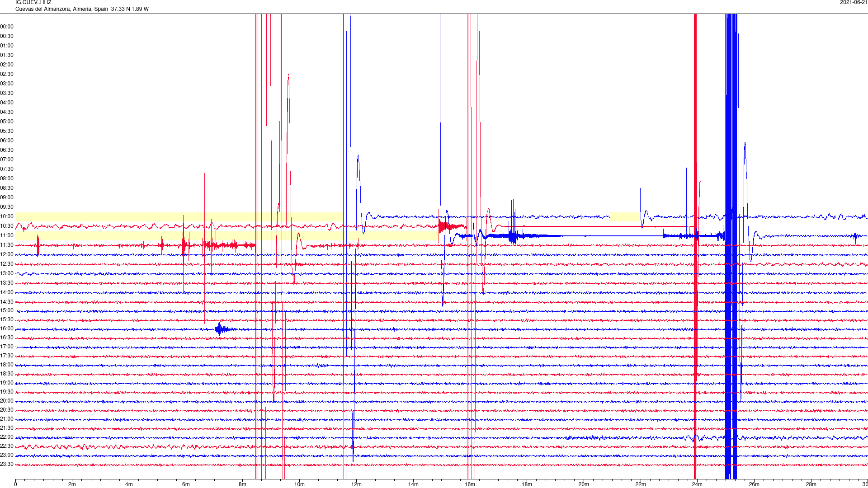The height and width of the screenshot is (488, 868).
Task: Click the thick blue saturated band near 25m
Action: 731,246
